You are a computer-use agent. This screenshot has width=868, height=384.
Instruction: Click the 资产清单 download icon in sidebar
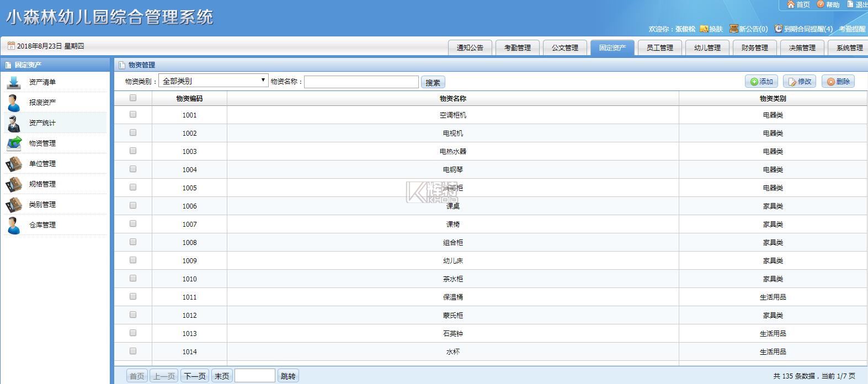coord(14,82)
